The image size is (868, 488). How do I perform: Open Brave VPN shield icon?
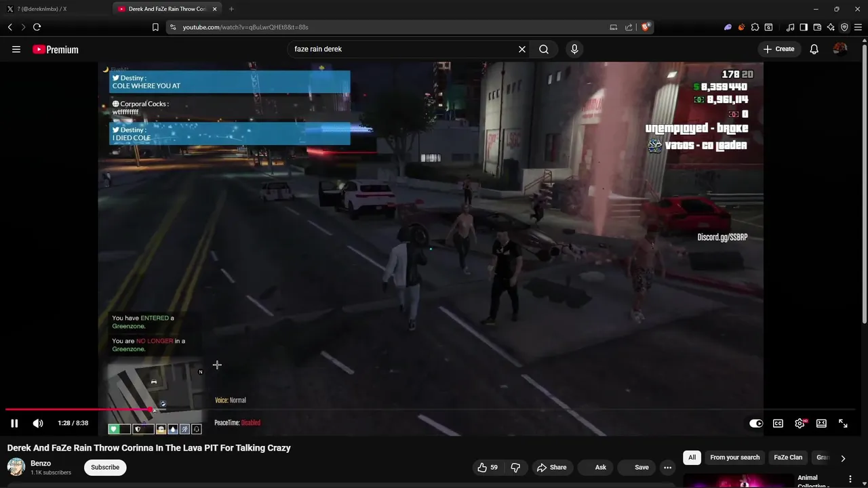coord(844,27)
